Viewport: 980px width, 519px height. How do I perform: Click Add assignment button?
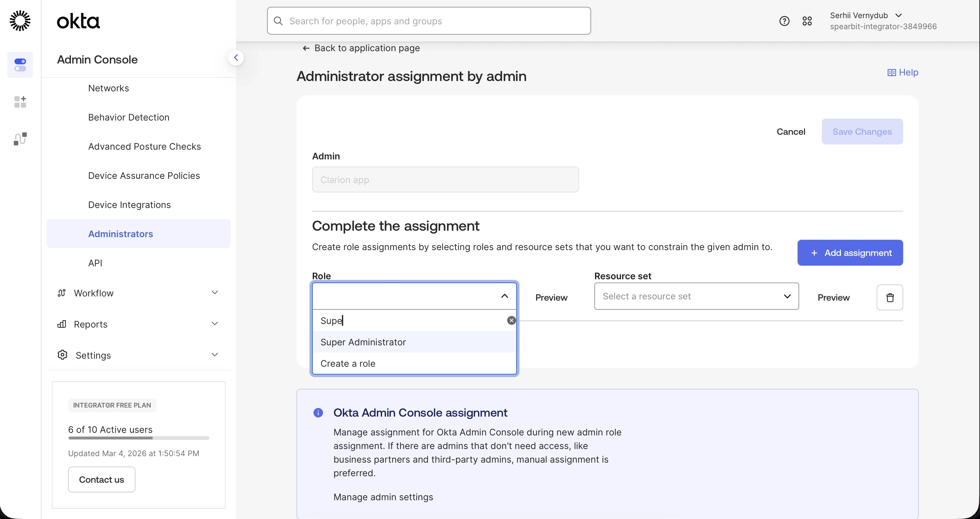click(850, 253)
